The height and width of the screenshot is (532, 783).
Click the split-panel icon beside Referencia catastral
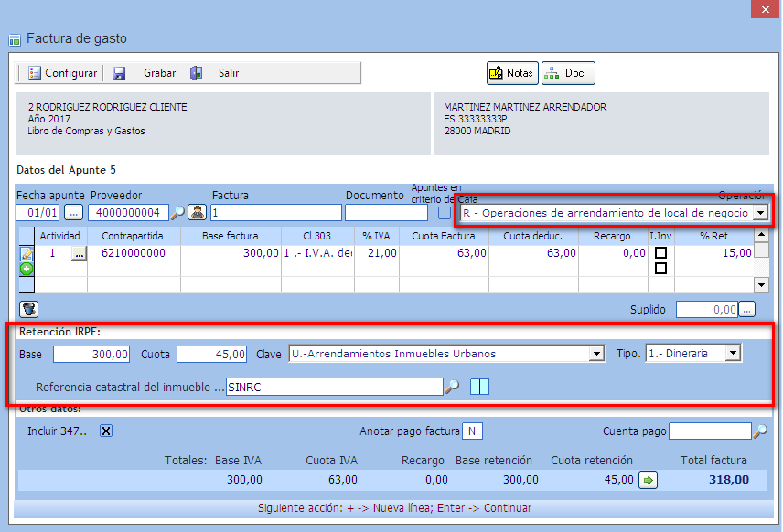(x=479, y=387)
